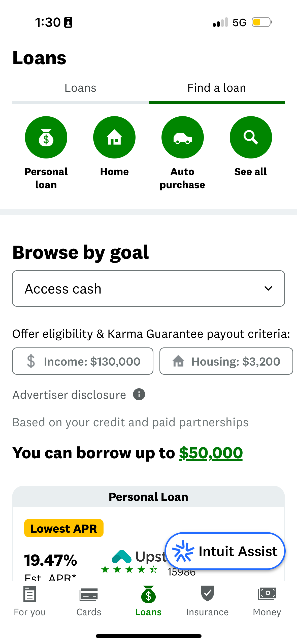
Task: Open See all loan options
Action: click(251, 137)
